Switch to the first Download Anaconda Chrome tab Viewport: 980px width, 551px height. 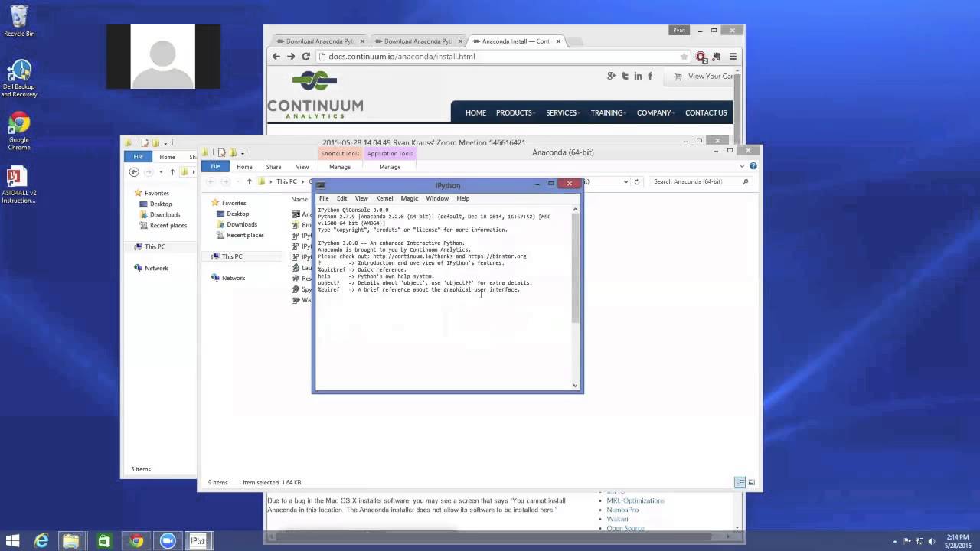pos(320,41)
